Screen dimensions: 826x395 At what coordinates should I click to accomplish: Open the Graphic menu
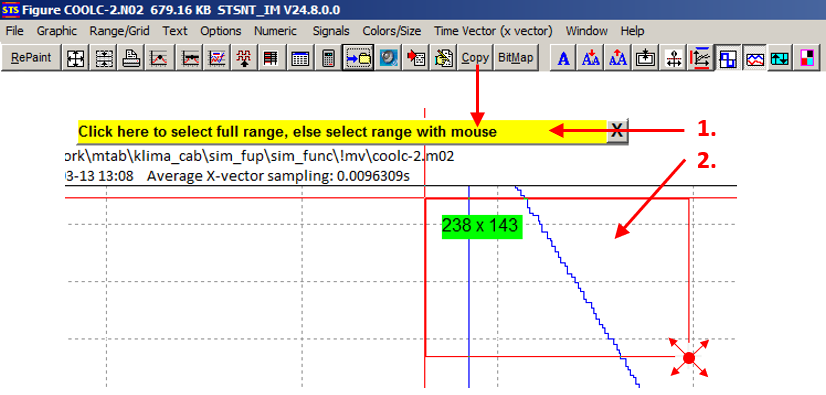click(x=56, y=31)
